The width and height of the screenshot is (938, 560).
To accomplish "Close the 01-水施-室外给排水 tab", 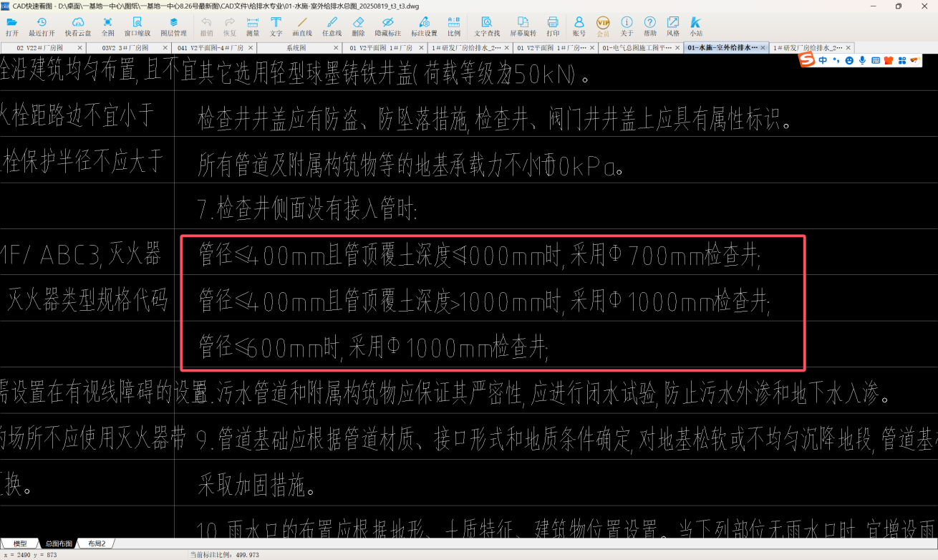I will point(763,48).
